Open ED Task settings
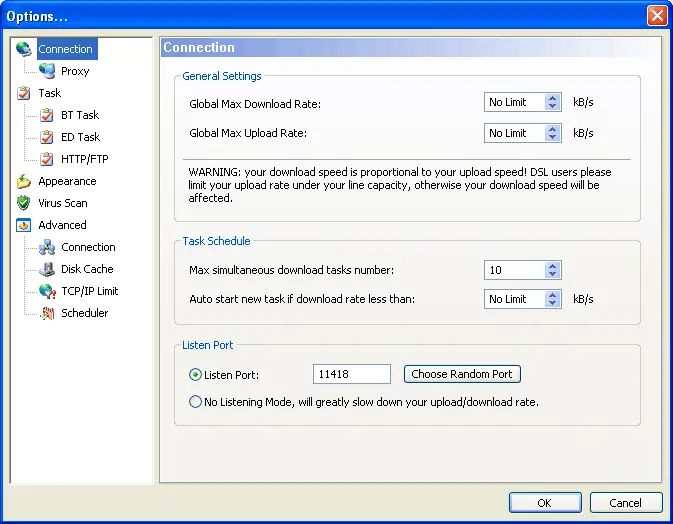Screen dimensions: 673x524 point(80,137)
